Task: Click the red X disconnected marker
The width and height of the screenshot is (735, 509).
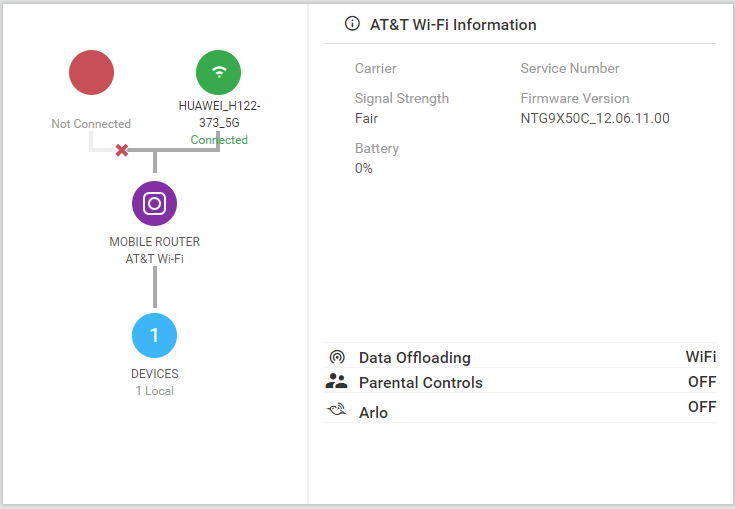Action: (x=121, y=150)
